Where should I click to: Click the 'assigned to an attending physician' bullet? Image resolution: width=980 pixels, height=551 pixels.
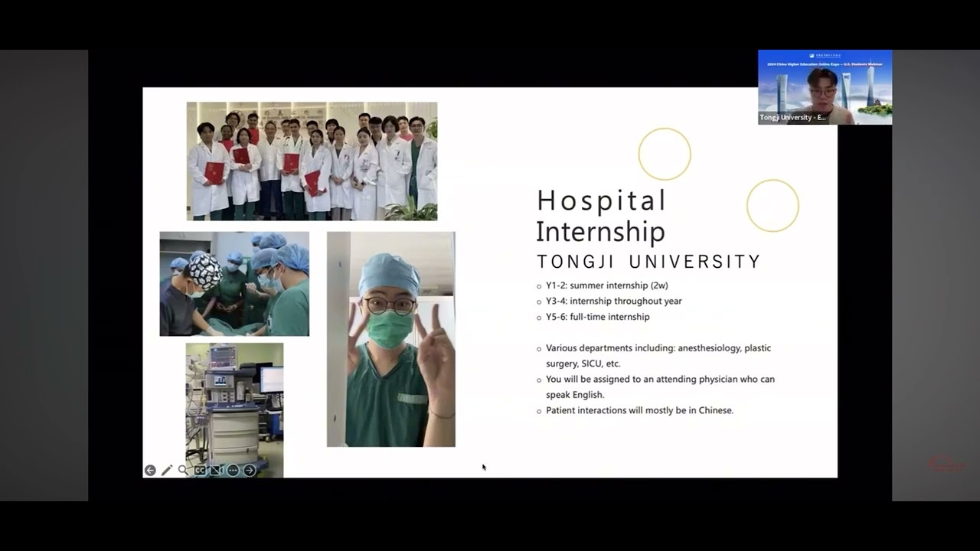click(x=659, y=387)
